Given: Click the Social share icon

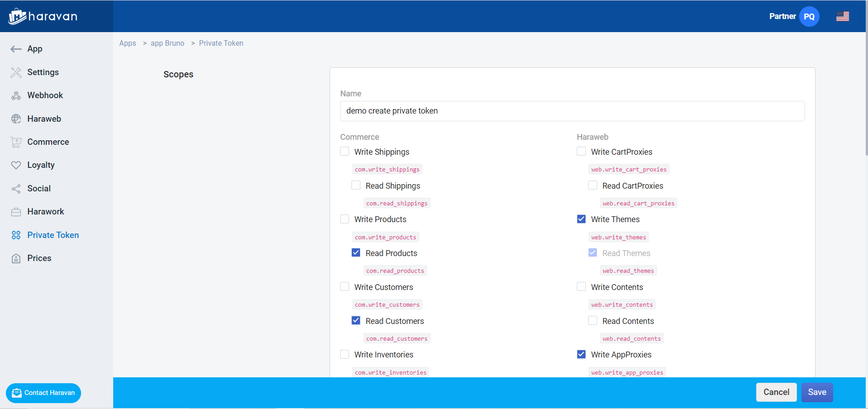Looking at the screenshot, I should (x=16, y=189).
